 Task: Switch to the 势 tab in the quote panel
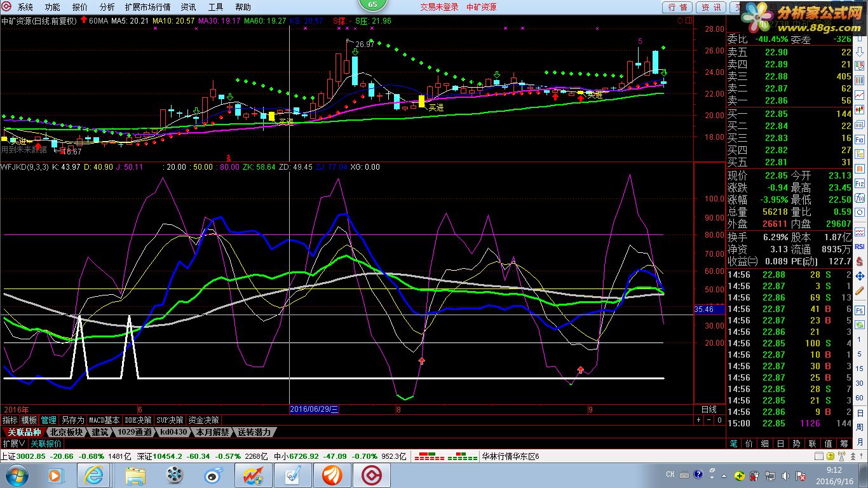[796, 444]
